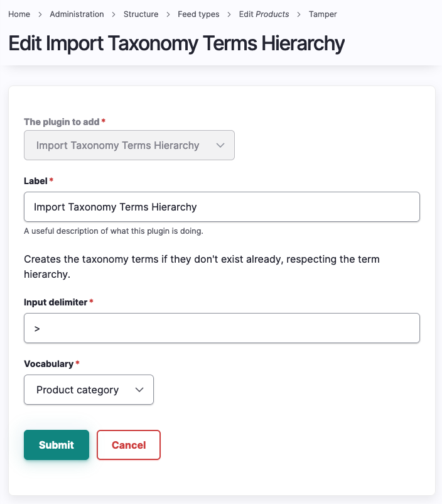The height and width of the screenshot is (504, 442).
Task: Click the 'Input delimiter' field caption
Action: pyautogui.click(x=55, y=302)
